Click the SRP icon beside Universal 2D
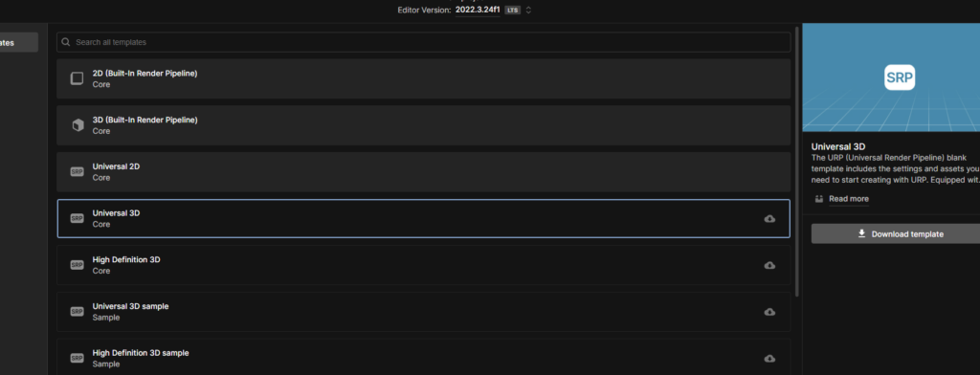Screen dimensions: 980x375 77,172
